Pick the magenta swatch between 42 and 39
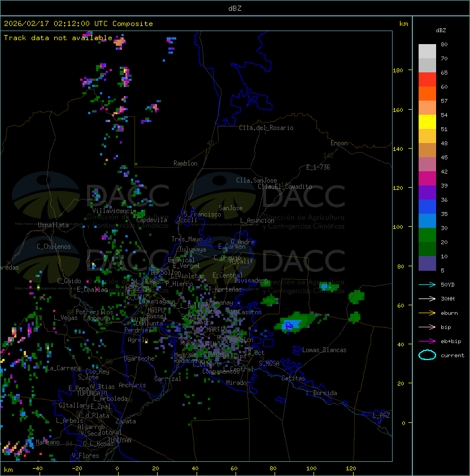This screenshot has height=476, width=470. [427, 178]
